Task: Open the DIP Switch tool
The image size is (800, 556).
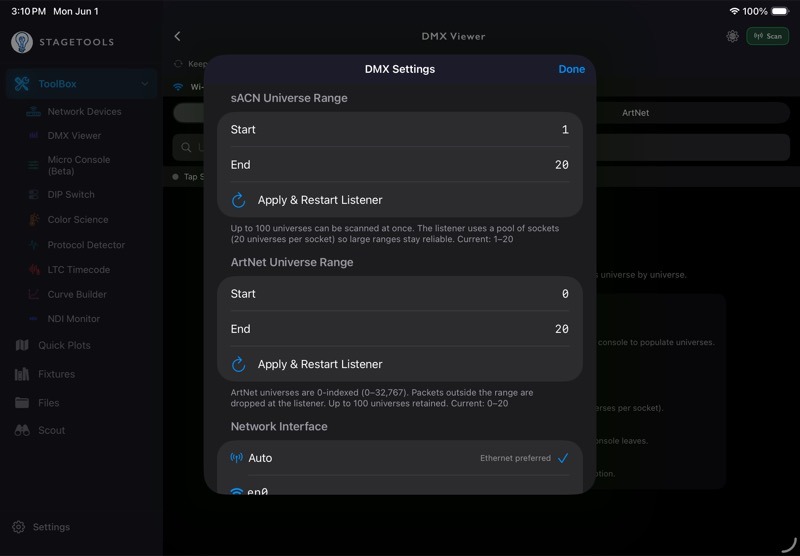Action: tap(70, 194)
